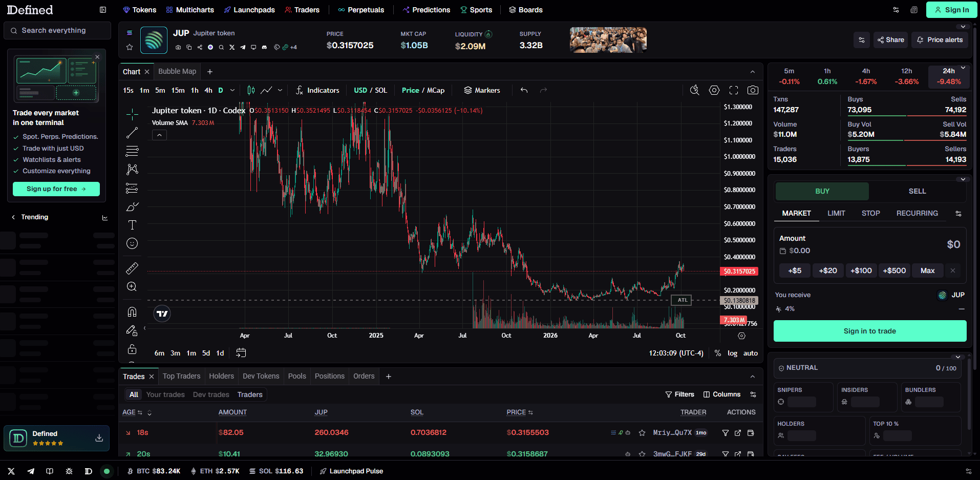
Task: Open the emoji sticker tool
Action: coord(132,243)
